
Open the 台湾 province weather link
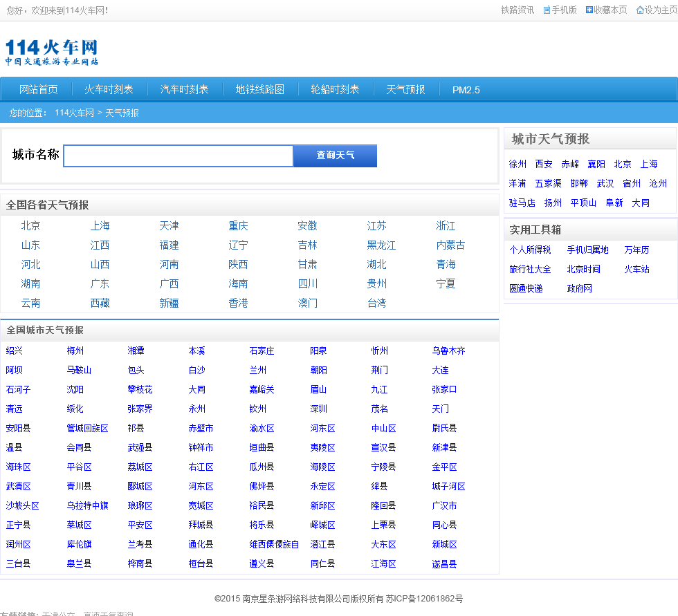pyautogui.click(x=376, y=304)
